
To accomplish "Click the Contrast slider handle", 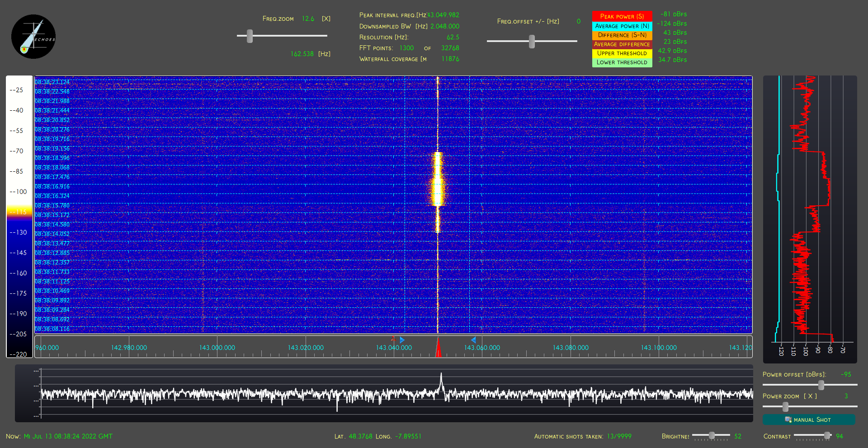I will coord(827,435).
